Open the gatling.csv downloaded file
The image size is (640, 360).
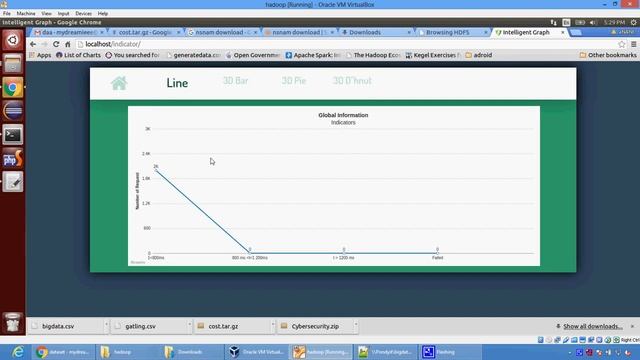[149, 326]
